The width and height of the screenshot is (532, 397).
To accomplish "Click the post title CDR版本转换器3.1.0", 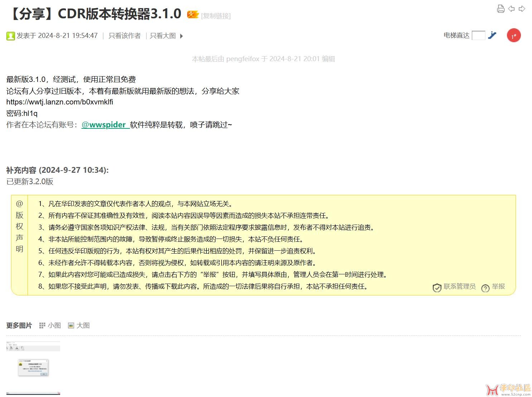I will 95,14.
